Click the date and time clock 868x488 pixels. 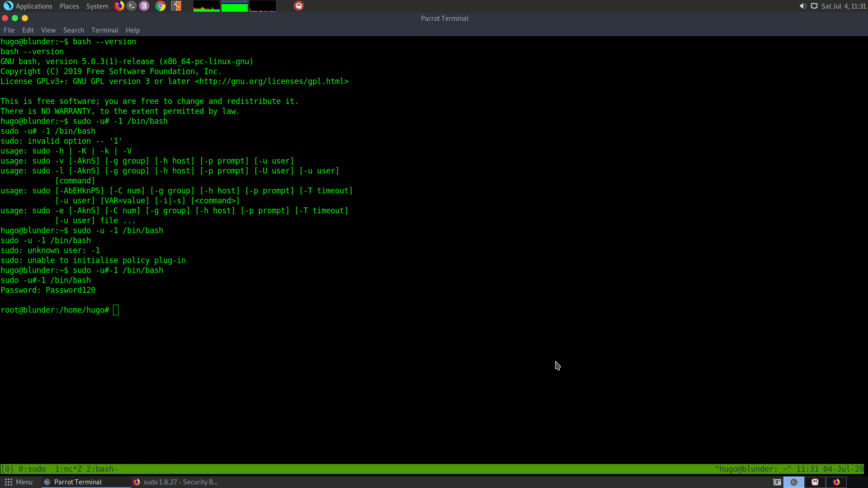click(843, 6)
